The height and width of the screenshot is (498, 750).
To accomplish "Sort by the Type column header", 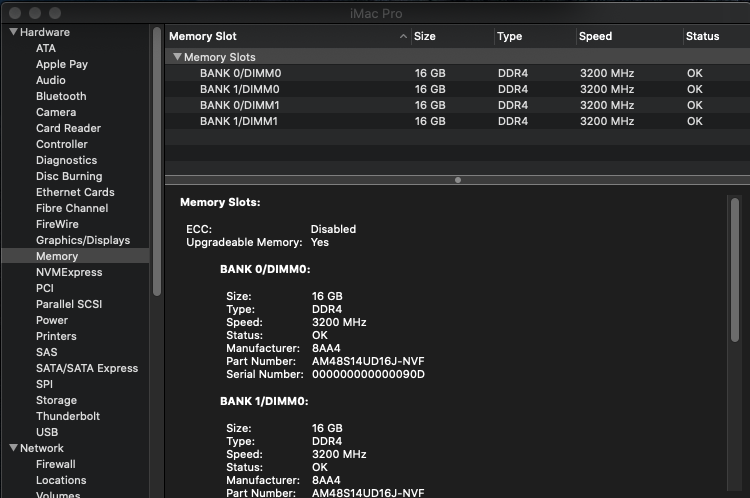I will click(x=509, y=36).
